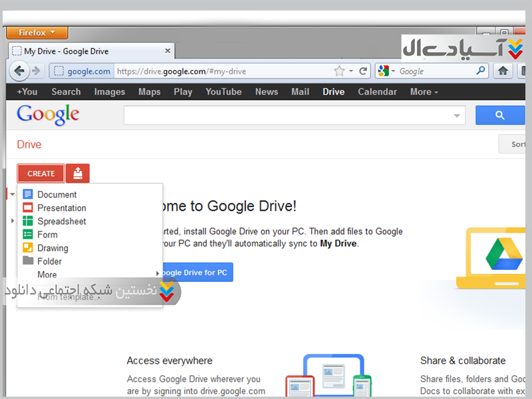Click the Folder icon in Create menu

[28, 261]
